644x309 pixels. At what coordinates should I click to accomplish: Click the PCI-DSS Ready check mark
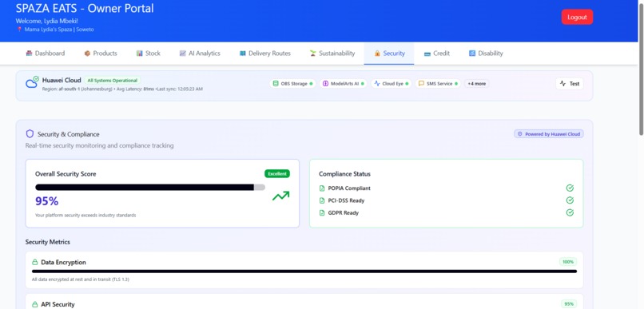pyautogui.click(x=570, y=200)
